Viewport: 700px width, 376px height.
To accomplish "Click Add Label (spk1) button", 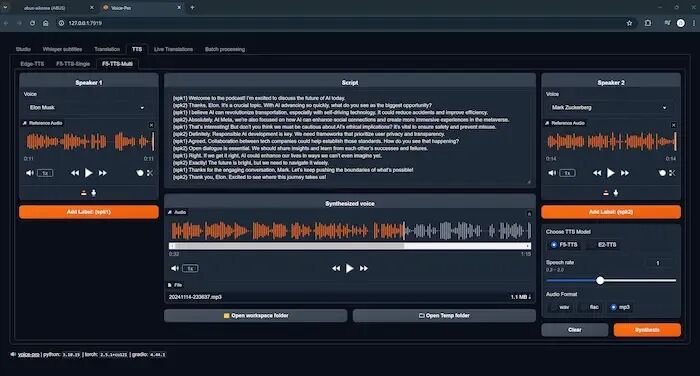I will [x=89, y=212].
